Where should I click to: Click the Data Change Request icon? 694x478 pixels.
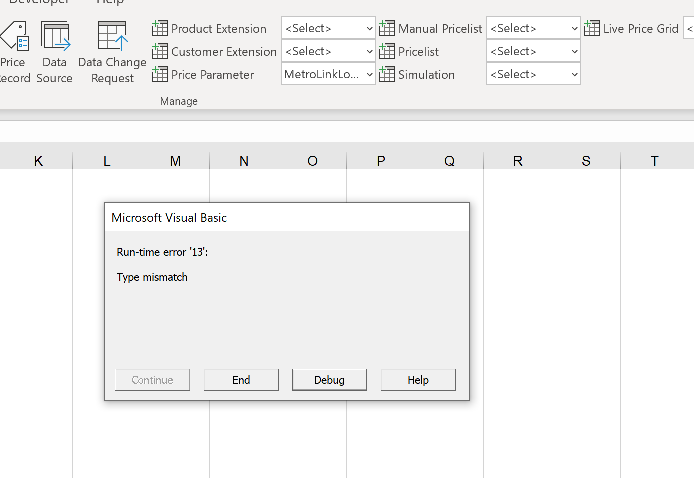(x=112, y=40)
